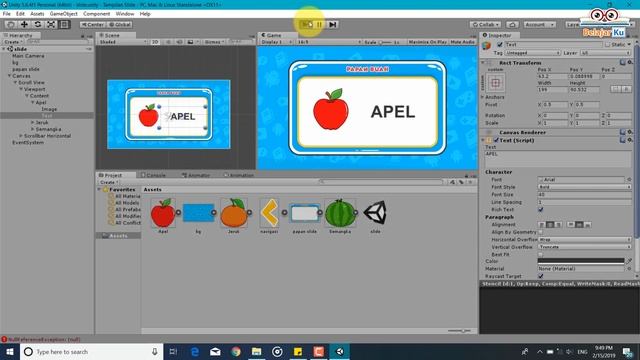Collapse the Canvas hierarchy item
Image resolution: width=640 pixels, height=360 pixels.
(9, 76)
